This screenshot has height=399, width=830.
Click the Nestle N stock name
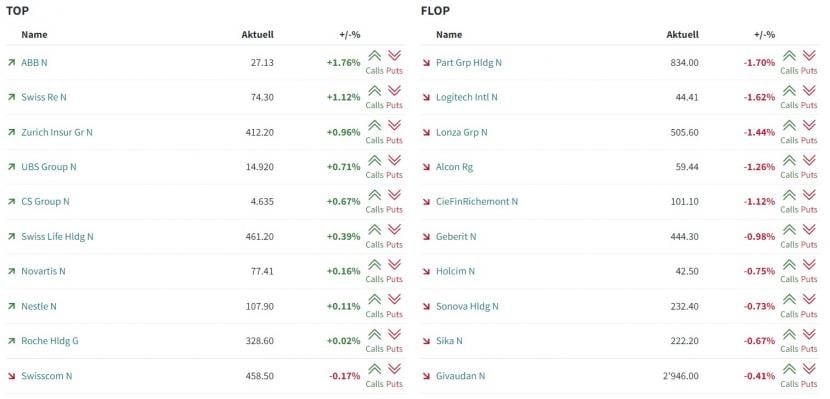coord(39,306)
